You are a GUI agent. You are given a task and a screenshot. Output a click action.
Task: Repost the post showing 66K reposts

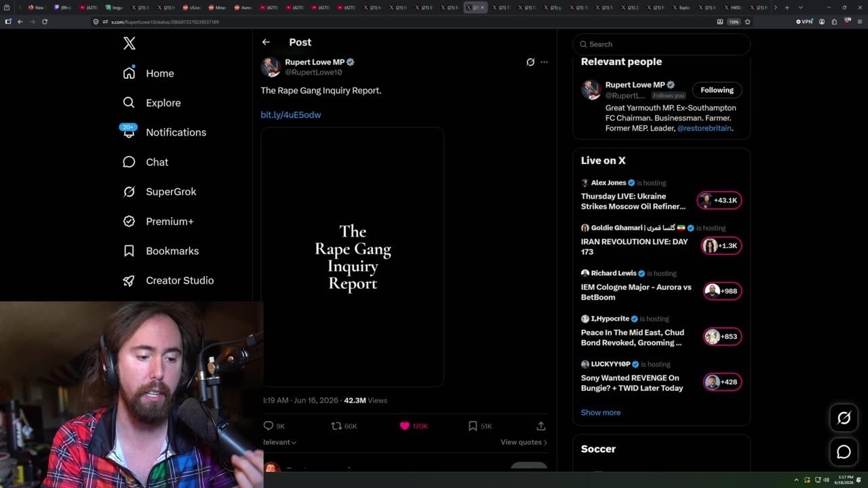[x=344, y=426]
